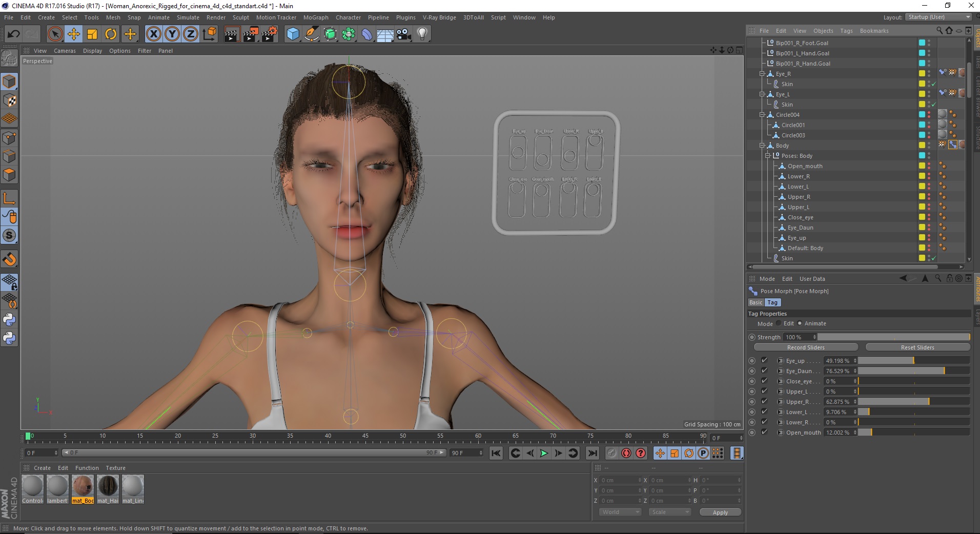Open the Character menu
This screenshot has height=534, width=980.
point(348,17)
